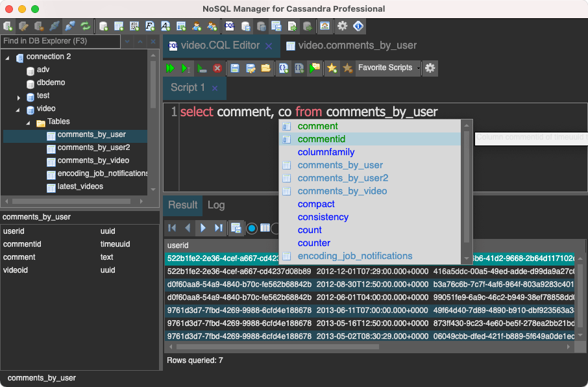Click the Find in DB Explorer search field
The image size is (588, 387).
[x=60, y=41]
